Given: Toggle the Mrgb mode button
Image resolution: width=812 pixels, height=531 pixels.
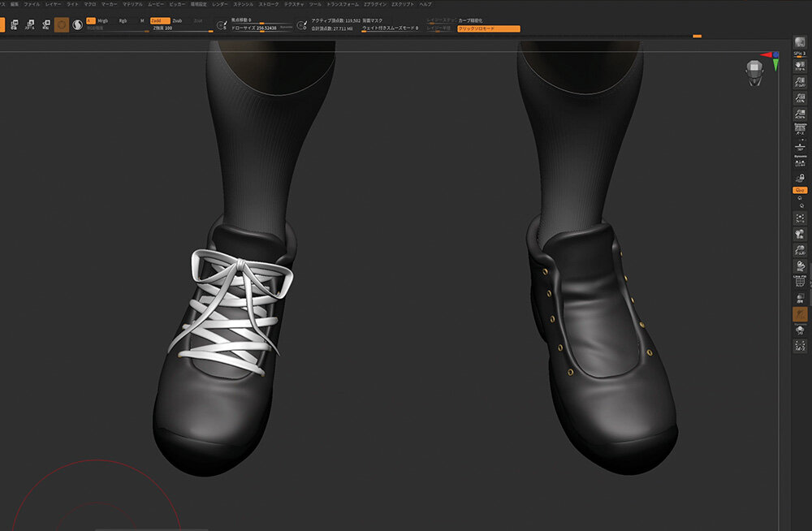Looking at the screenshot, I should 103,21.
